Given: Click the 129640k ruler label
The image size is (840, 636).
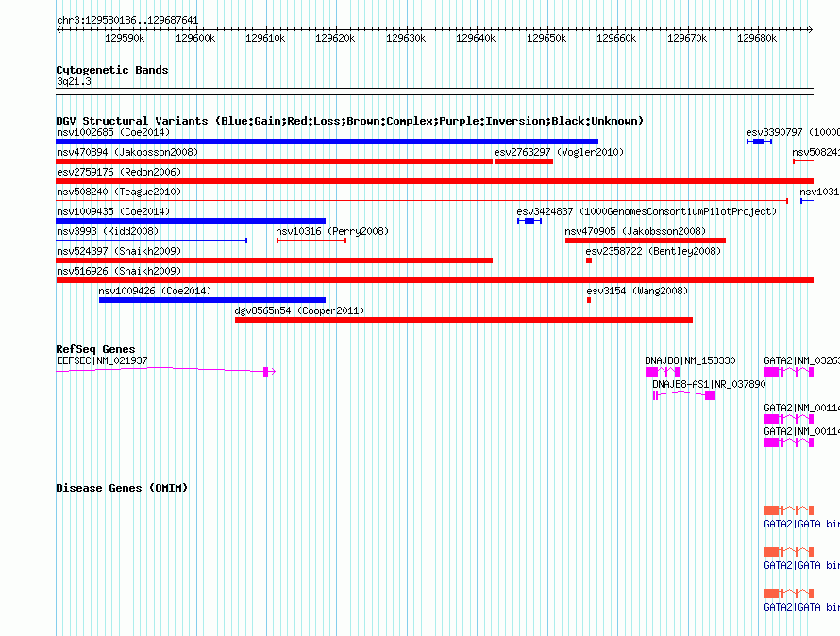Looking at the screenshot, I should coord(476,38).
